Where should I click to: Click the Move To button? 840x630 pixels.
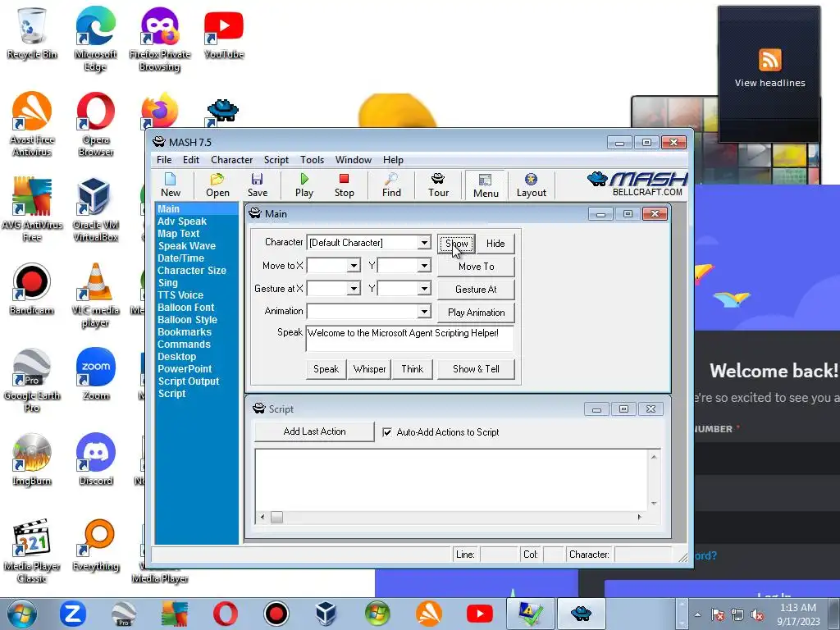pos(476,267)
